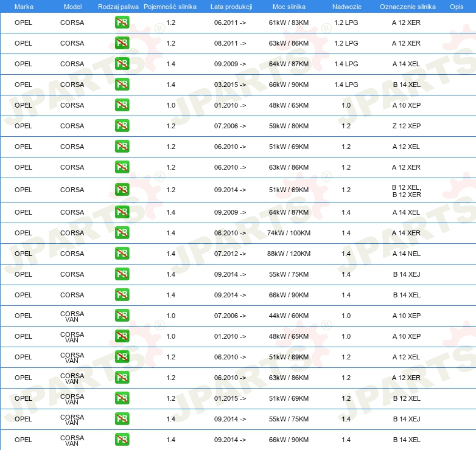Click the fuel icon in the CORSA VAN 55kW / 75KM row
The width and height of the screenshot is (476, 450).
tap(122, 418)
